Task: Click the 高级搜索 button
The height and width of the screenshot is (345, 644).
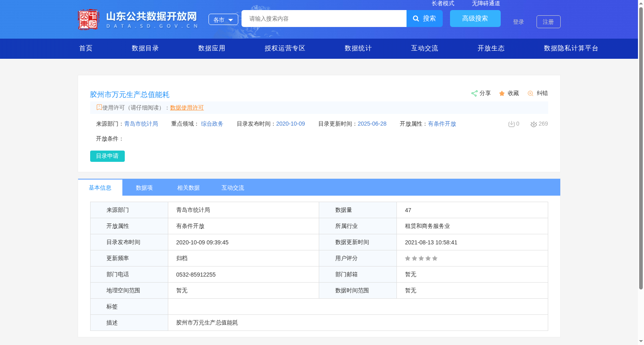Action: point(475,19)
